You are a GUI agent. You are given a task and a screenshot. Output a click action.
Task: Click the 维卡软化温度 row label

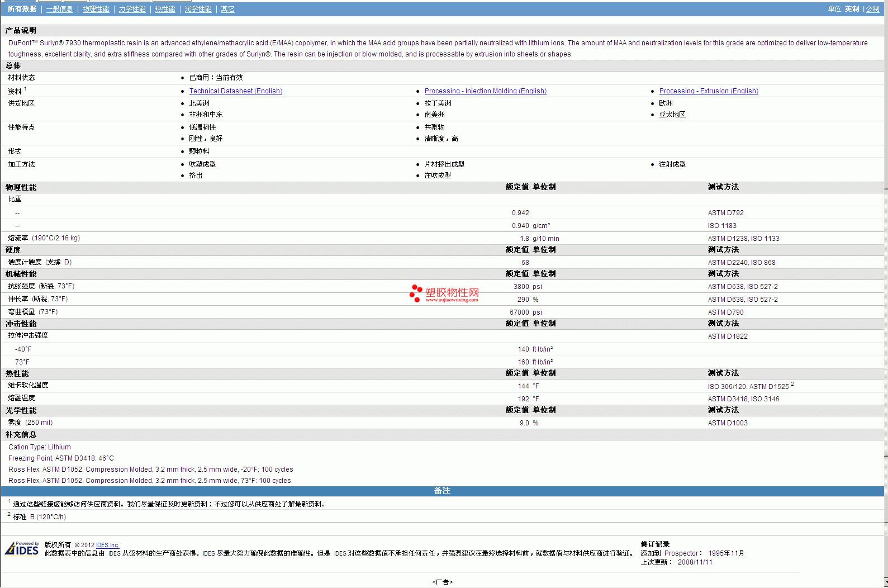click(29, 385)
